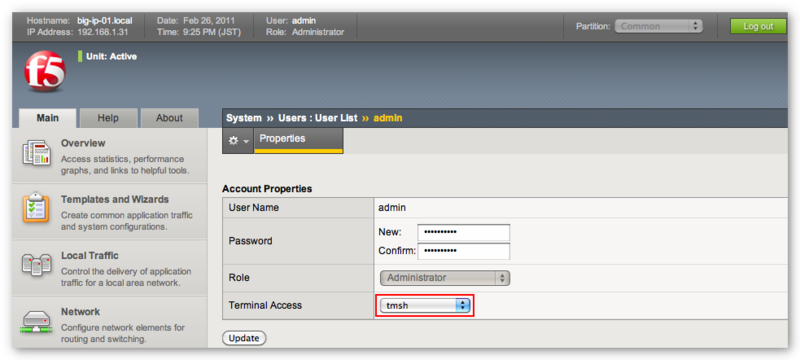Click the admin breadcrumb text
The width and height of the screenshot is (800, 360).
pyautogui.click(x=388, y=118)
